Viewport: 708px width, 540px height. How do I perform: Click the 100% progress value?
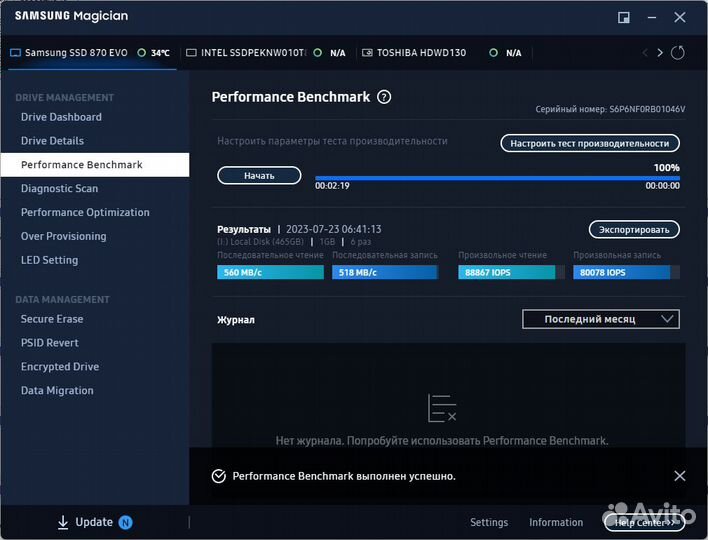(666, 168)
